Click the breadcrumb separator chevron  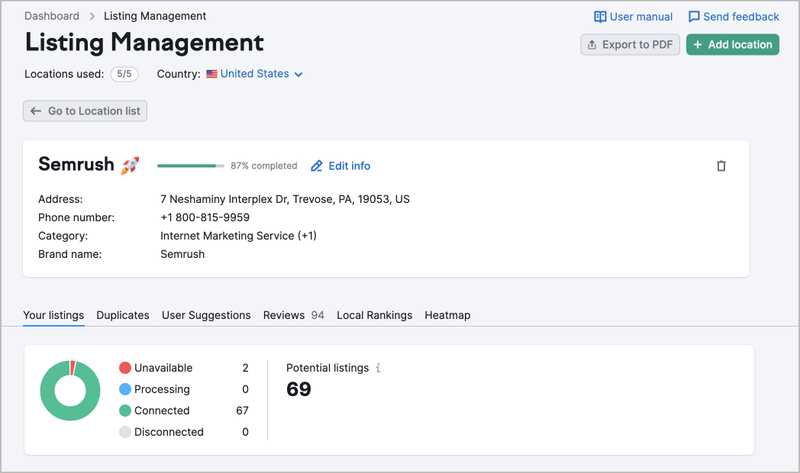tap(92, 16)
